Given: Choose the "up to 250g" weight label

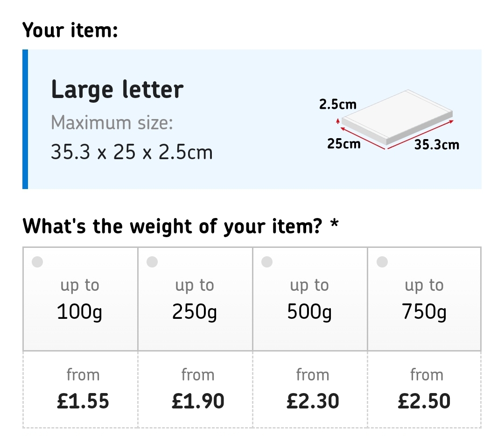Looking at the screenshot, I should 195,300.
